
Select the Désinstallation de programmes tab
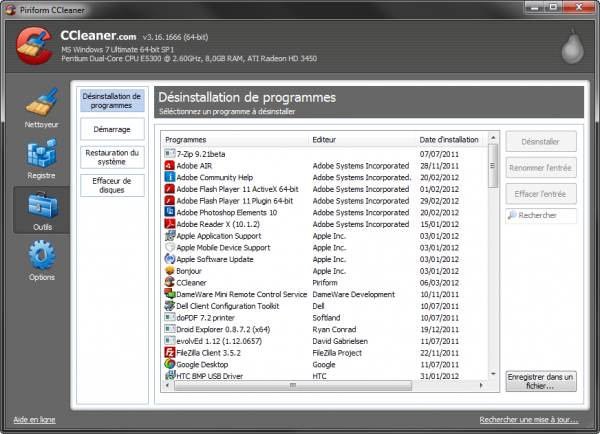coord(113,100)
